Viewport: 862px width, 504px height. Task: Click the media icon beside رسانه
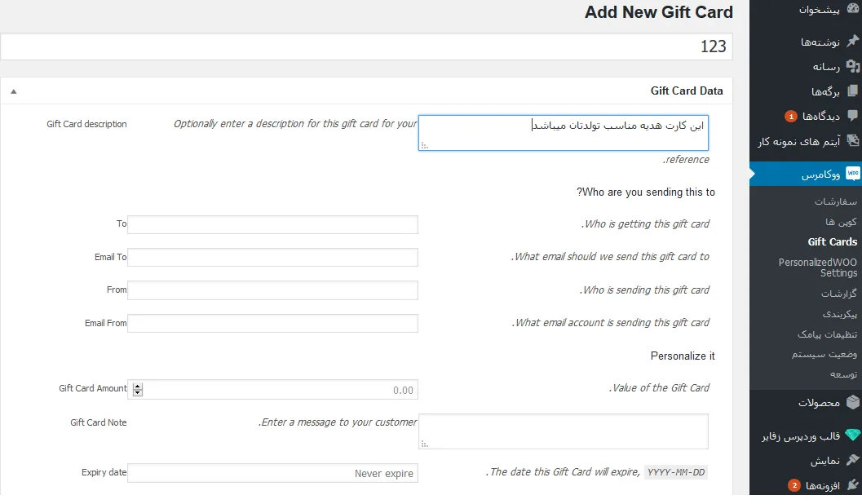(853, 66)
